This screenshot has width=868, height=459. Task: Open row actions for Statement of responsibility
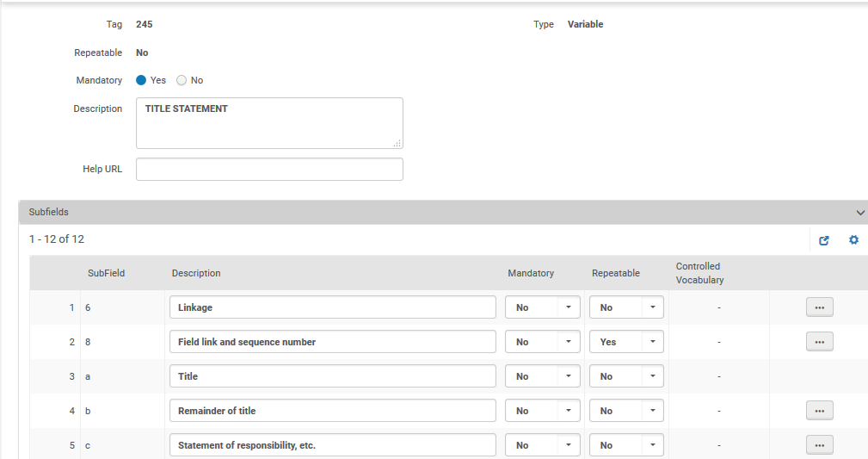819,445
